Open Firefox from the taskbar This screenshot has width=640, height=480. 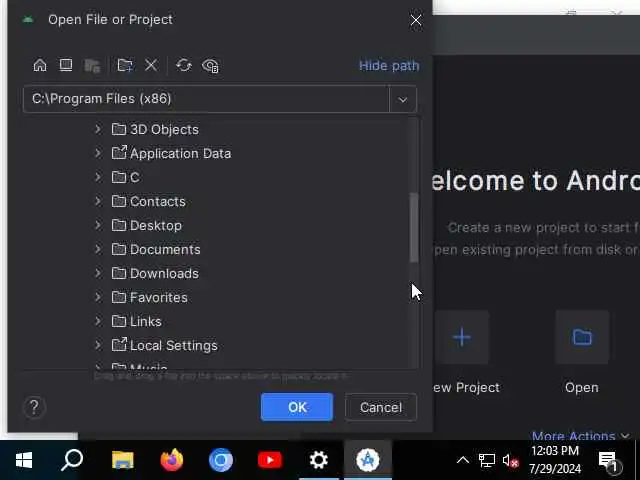[171, 460]
